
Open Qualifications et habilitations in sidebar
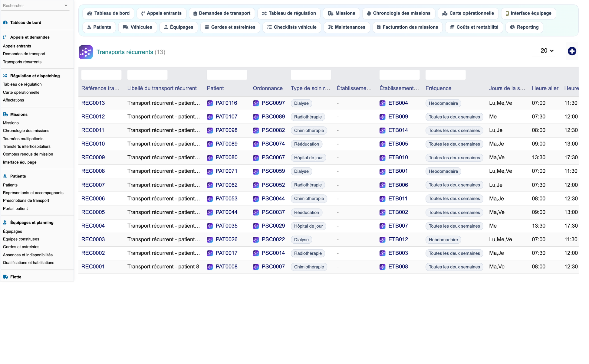(29, 263)
